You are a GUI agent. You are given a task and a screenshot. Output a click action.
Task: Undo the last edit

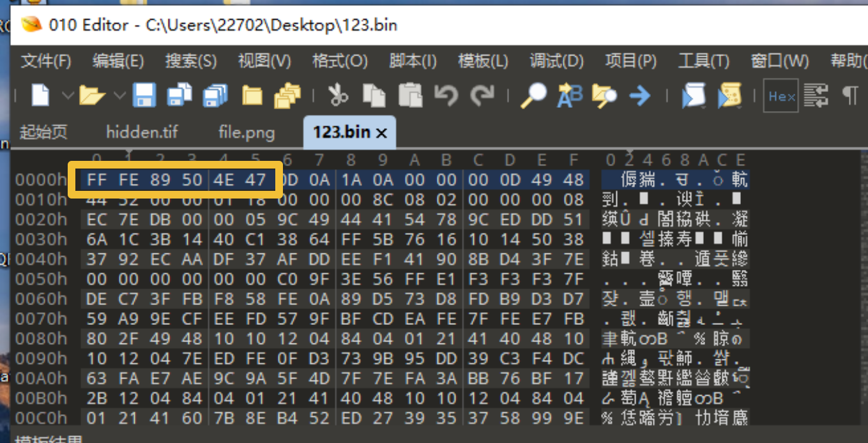pyautogui.click(x=446, y=96)
